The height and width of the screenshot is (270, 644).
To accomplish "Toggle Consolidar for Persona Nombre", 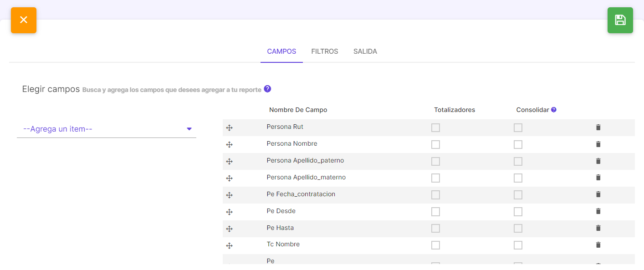I will tap(518, 145).
